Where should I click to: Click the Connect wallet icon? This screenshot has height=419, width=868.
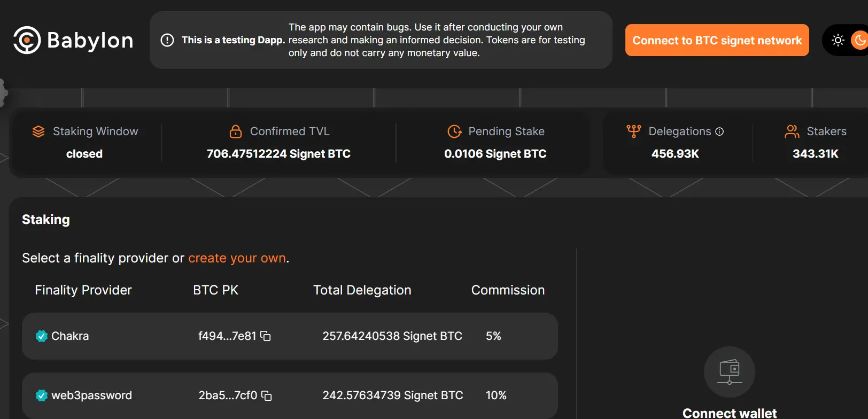click(x=729, y=372)
